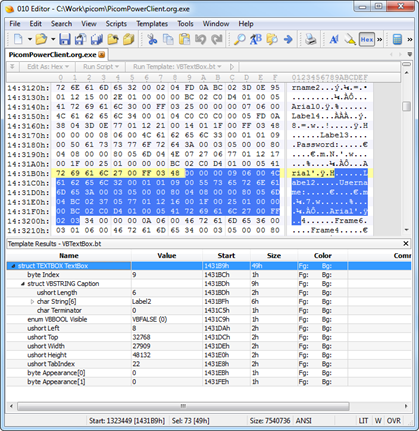
Task: Click the Bg: color cell of ushort Left
Action: (327, 328)
